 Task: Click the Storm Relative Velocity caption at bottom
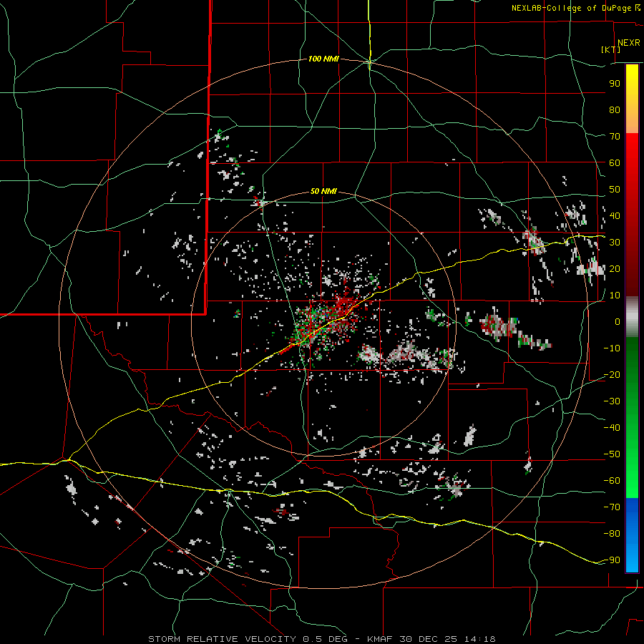pyautogui.click(x=321, y=639)
